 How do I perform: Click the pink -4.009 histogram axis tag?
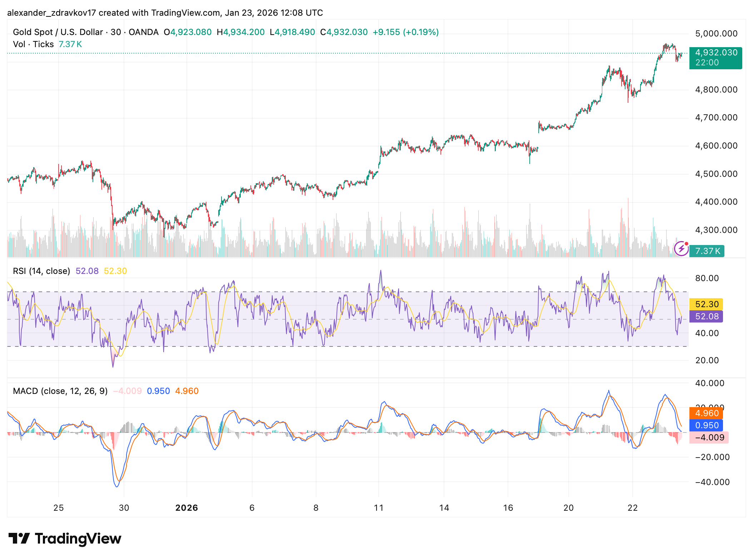click(x=709, y=437)
